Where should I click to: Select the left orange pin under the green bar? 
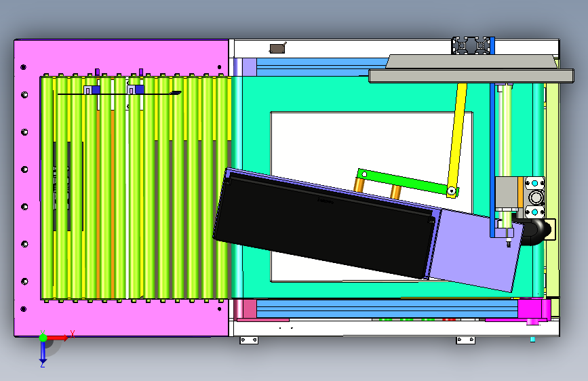pyautogui.click(x=359, y=185)
